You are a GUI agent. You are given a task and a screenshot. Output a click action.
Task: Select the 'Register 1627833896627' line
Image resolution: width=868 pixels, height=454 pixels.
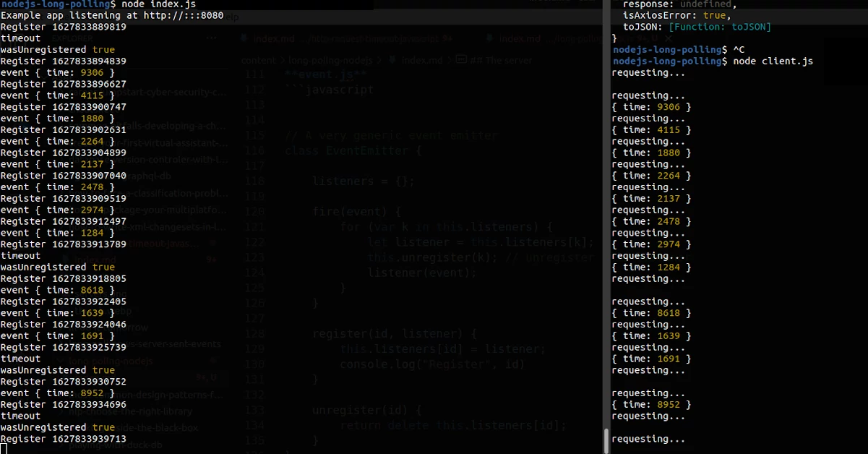pyautogui.click(x=64, y=84)
